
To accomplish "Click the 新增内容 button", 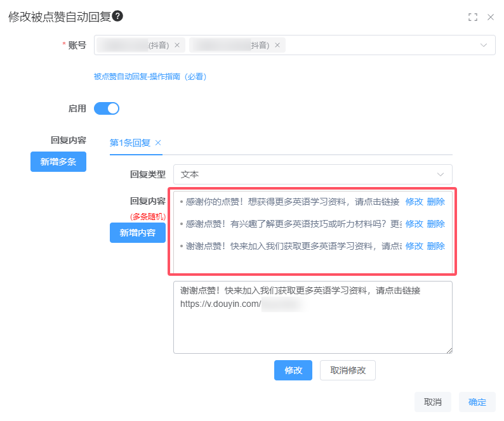I will [138, 233].
